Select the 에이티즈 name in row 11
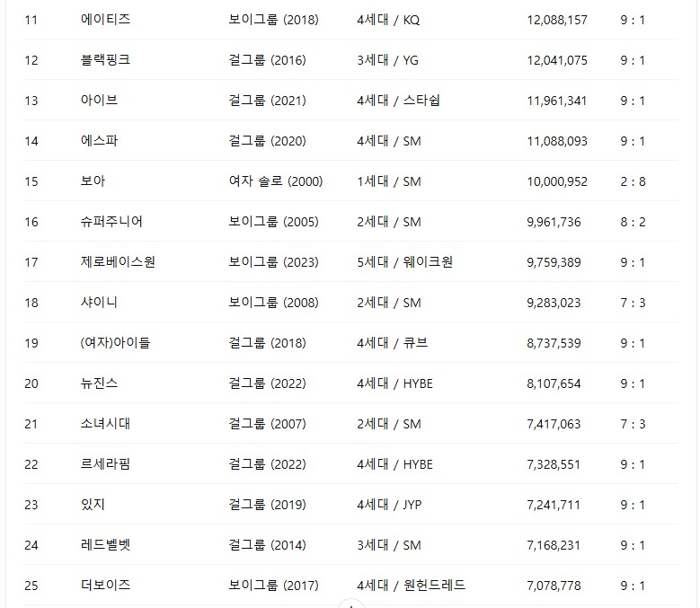This screenshot has height=608, width=700. 105,20
